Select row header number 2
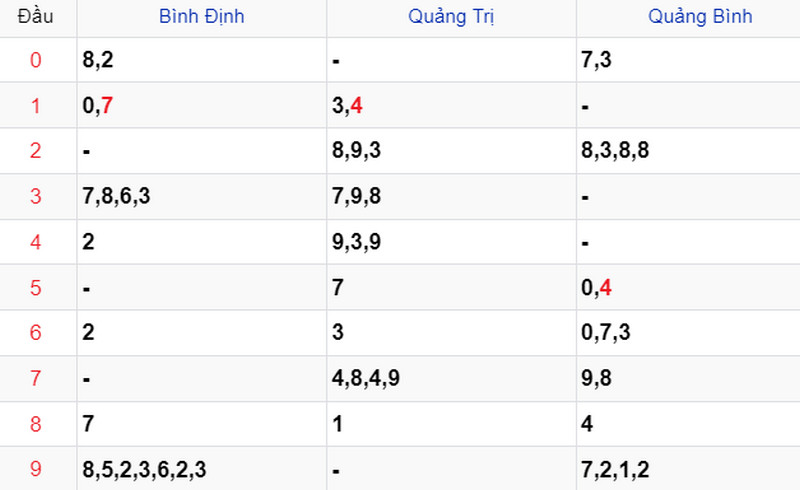Screen dimensions: 800x490 coord(35,151)
